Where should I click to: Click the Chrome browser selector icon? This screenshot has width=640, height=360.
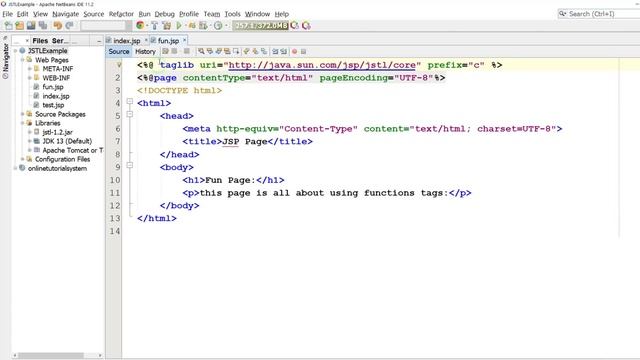[x=140, y=26]
